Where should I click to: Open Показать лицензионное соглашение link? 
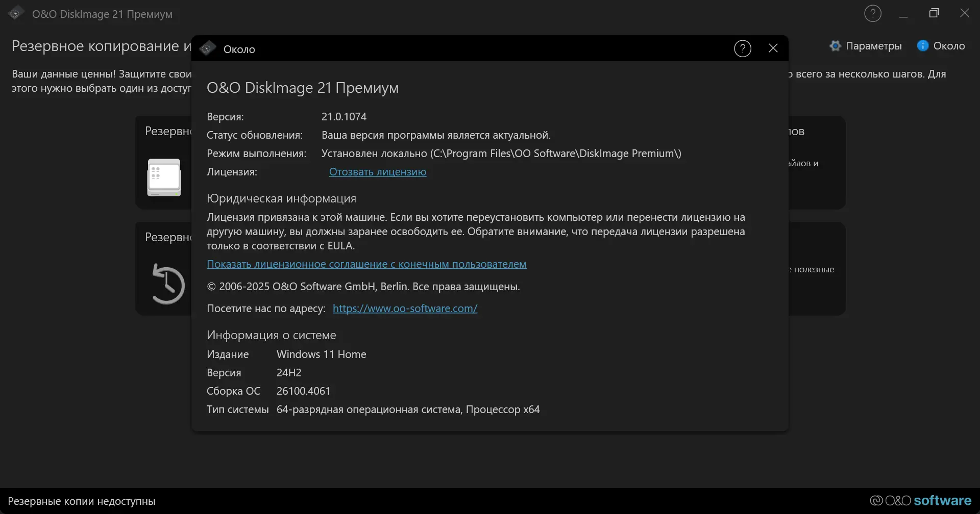(366, 264)
